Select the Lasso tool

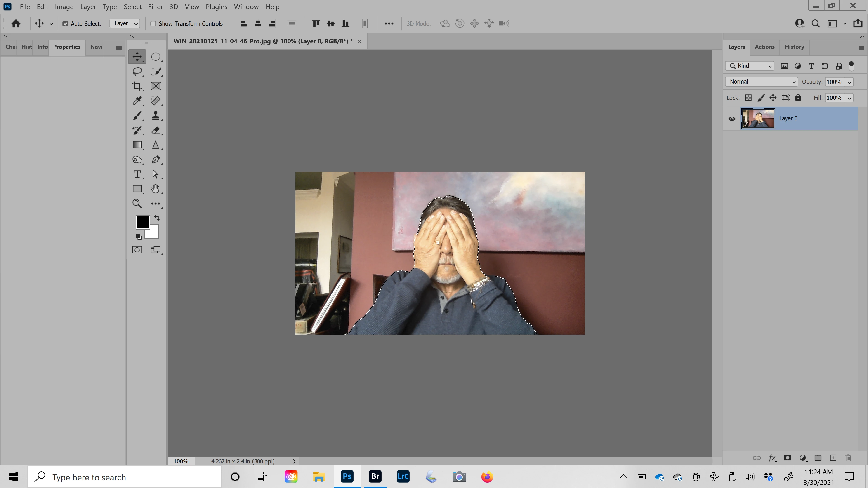click(x=137, y=71)
